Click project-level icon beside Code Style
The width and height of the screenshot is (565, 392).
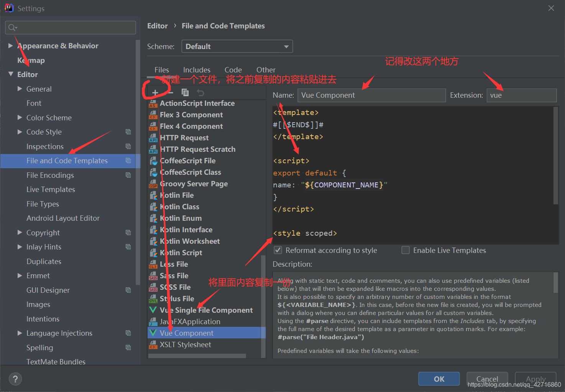pos(128,132)
